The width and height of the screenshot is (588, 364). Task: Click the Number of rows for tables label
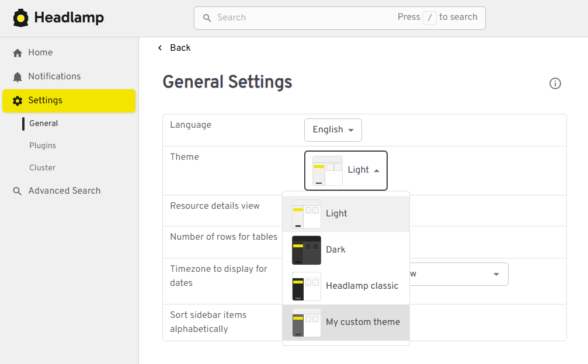pyautogui.click(x=224, y=237)
